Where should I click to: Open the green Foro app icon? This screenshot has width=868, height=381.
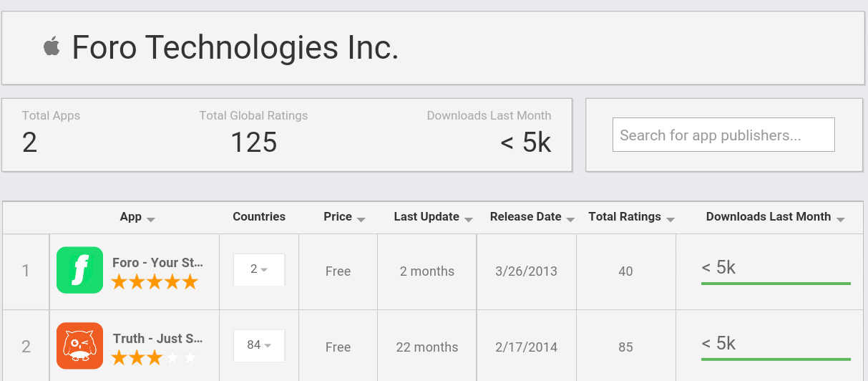[x=79, y=270]
